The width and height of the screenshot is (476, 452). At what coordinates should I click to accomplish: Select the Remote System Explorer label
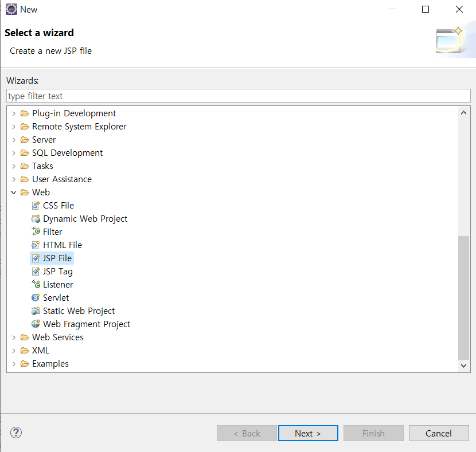79,127
